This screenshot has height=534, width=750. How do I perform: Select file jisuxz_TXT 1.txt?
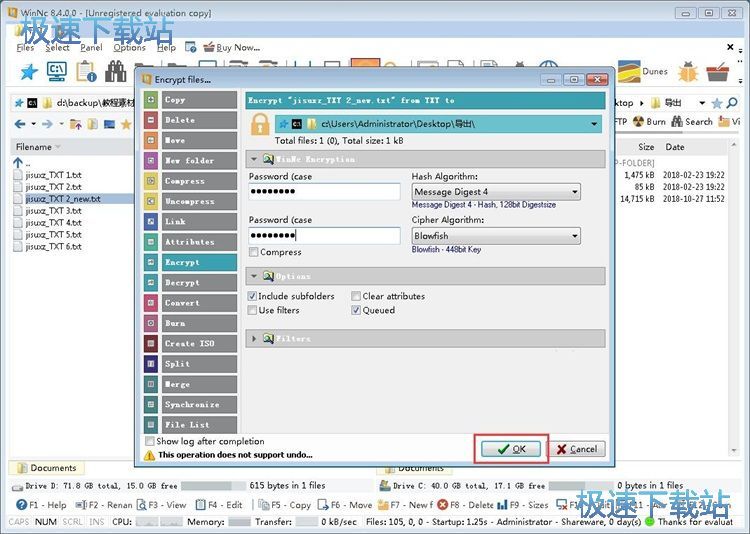pyautogui.click(x=53, y=175)
